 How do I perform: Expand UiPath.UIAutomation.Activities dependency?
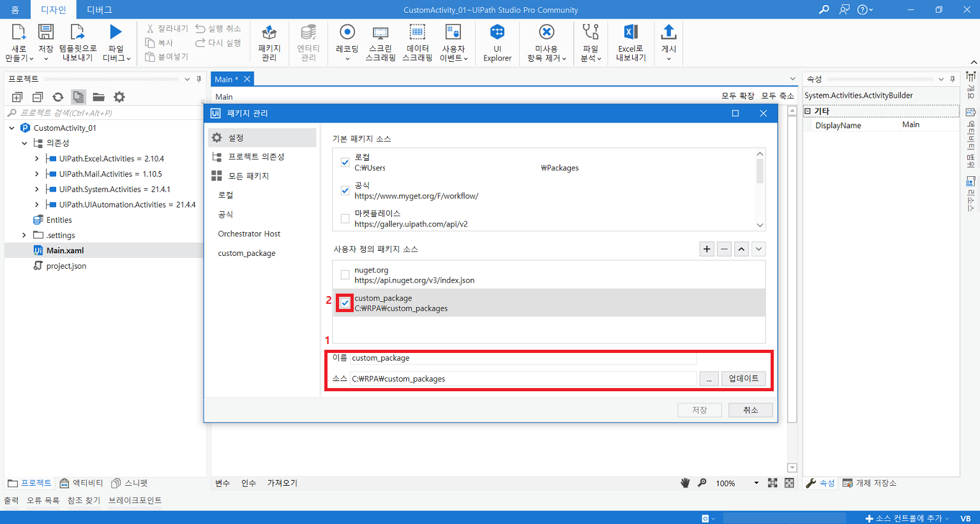click(x=36, y=204)
